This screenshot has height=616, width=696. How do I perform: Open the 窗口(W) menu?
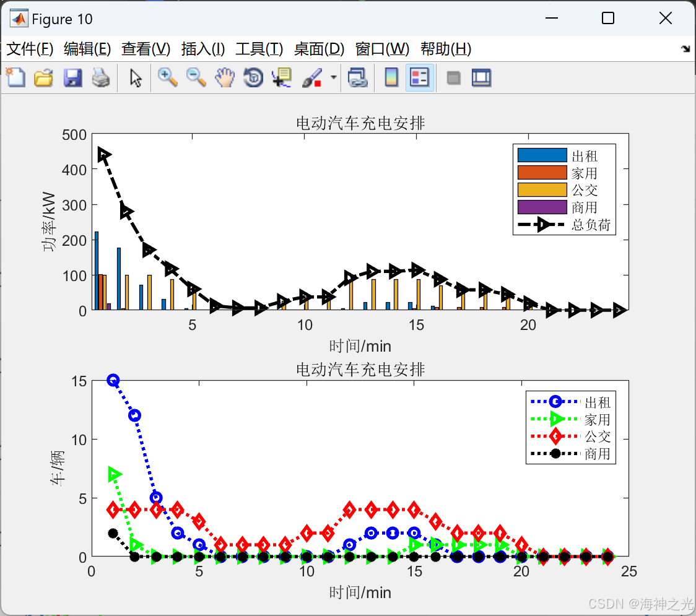click(382, 49)
